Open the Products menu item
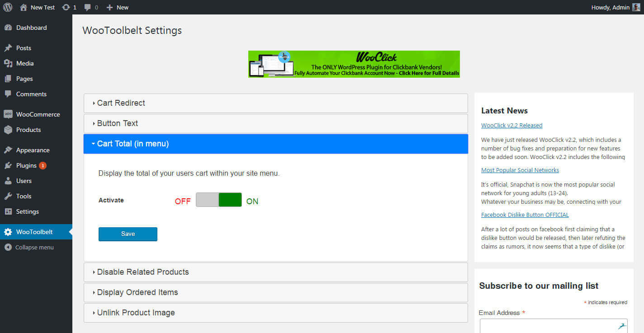Image resolution: width=644 pixels, height=333 pixels. tap(36, 130)
